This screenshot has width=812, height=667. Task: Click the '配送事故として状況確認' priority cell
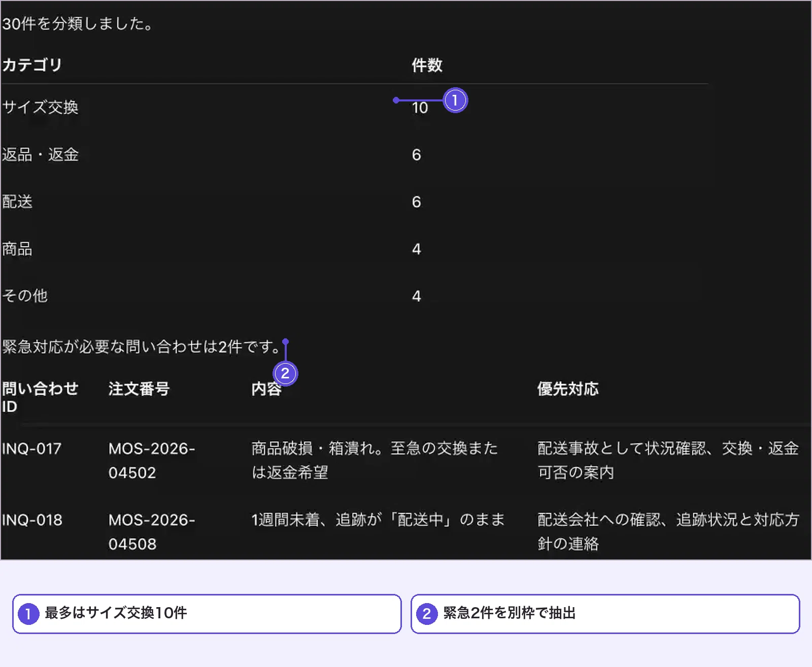[x=668, y=461]
